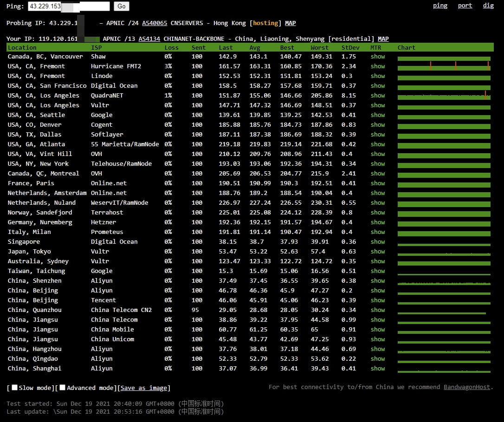Image resolution: width=504 pixels, height=422 pixels.
Task: Open MAP link for Probing IP
Action: click(290, 23)
